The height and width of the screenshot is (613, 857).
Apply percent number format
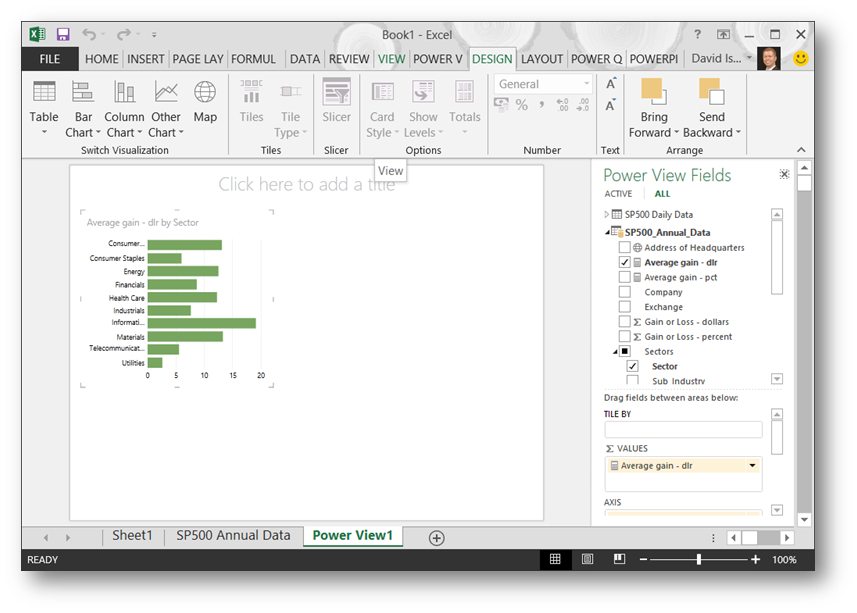coord(521,105)
